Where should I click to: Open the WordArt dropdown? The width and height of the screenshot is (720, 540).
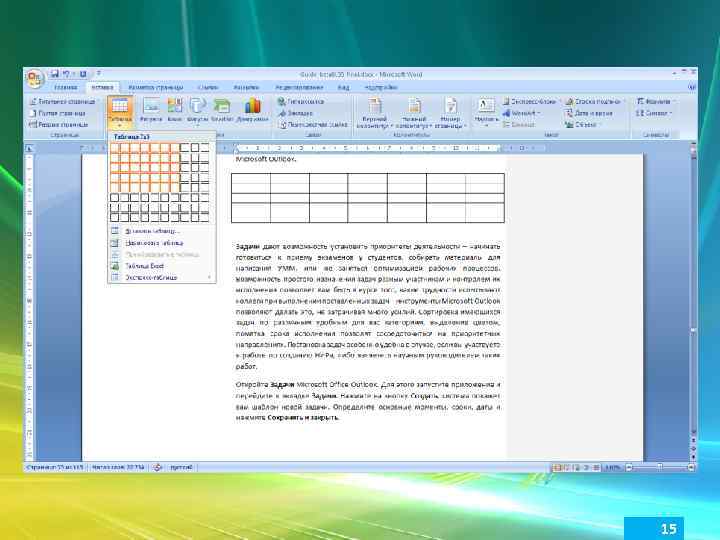pos(521,113)
